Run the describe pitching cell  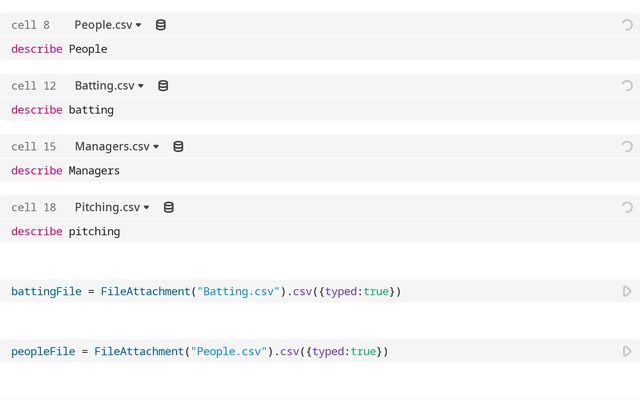(x=627, y=208)
